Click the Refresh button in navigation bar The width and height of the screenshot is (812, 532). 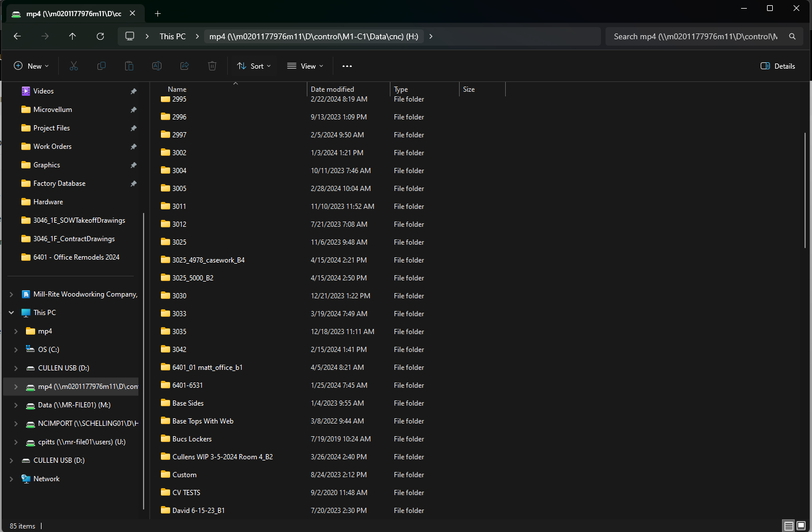point(100,36)
